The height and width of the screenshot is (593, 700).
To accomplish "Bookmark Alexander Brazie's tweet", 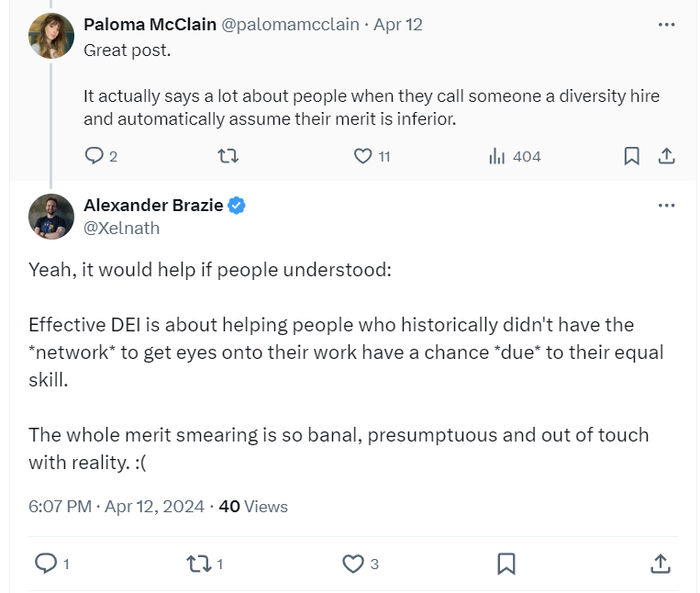I will pyautogui.click(x=506, y=563).
